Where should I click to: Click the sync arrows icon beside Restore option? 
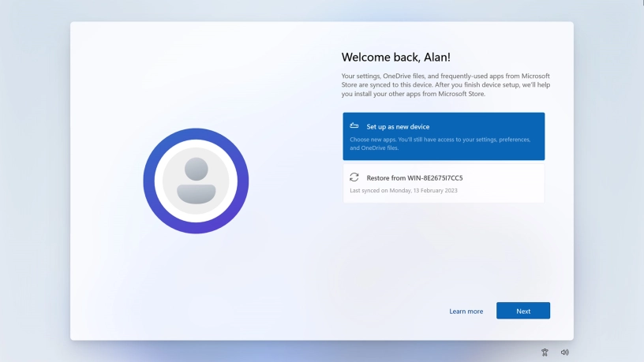point(354,177)
